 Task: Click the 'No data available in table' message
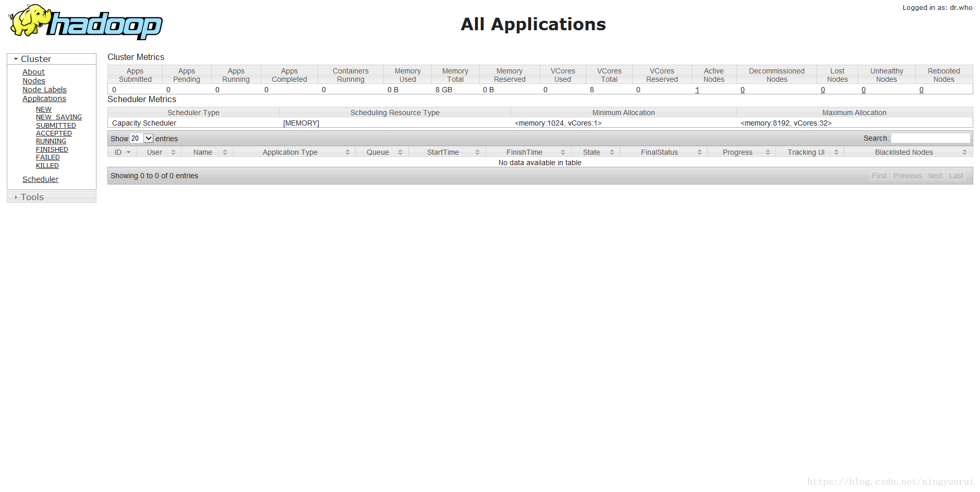[540, 163]
